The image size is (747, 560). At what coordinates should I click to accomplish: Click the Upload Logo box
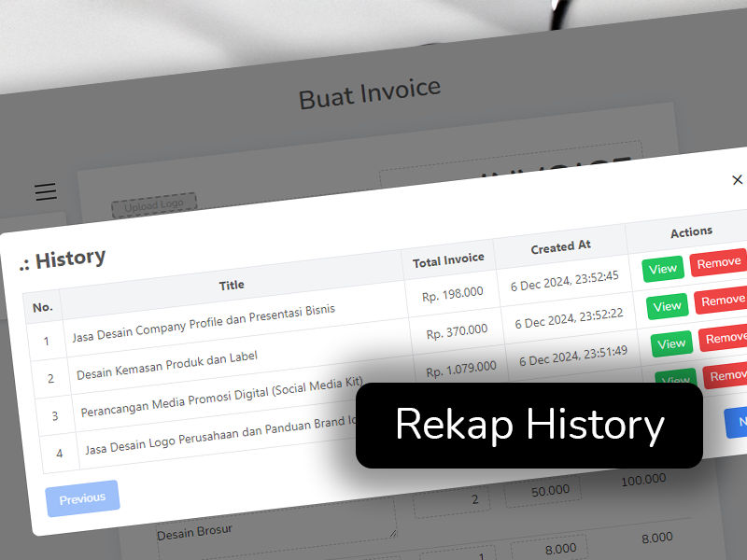[x=154, y=205]
